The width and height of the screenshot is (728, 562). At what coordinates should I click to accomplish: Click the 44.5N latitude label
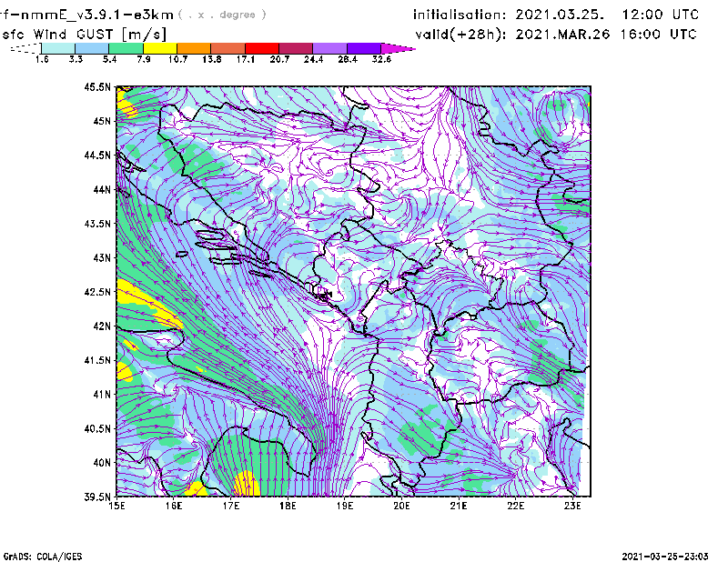pos(98,155)
